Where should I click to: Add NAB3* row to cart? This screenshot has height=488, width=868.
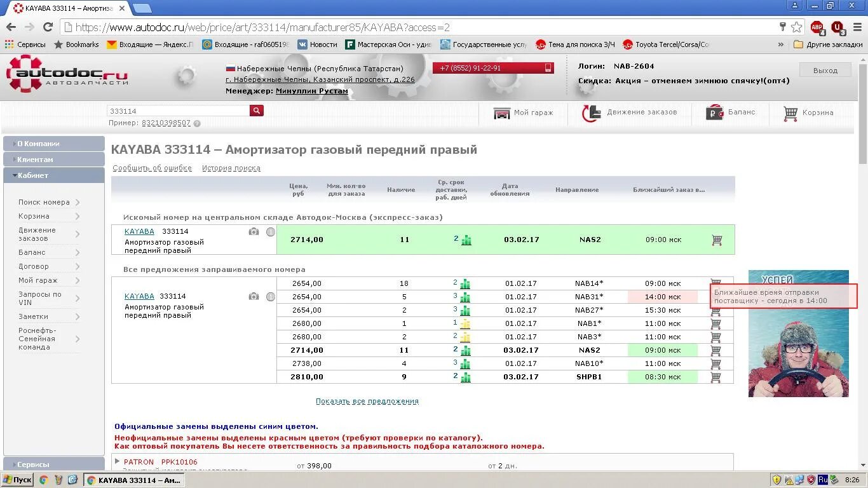(715, 337)
